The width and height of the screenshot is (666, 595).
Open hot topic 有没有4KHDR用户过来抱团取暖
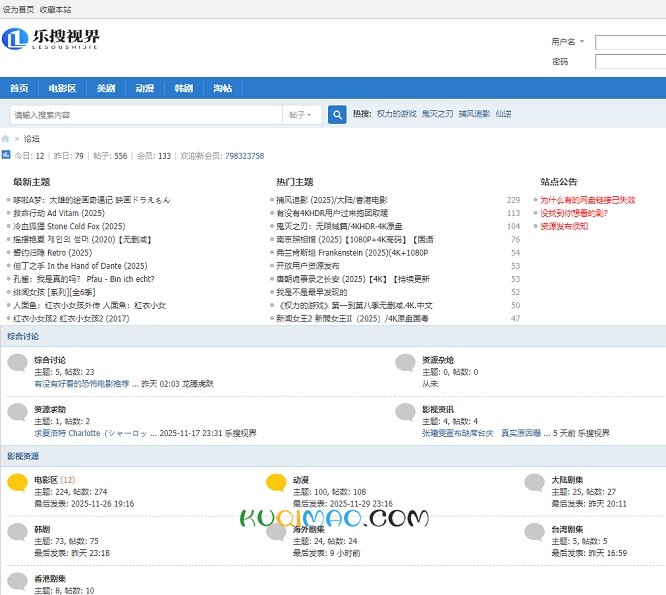[x=332, y=213]
